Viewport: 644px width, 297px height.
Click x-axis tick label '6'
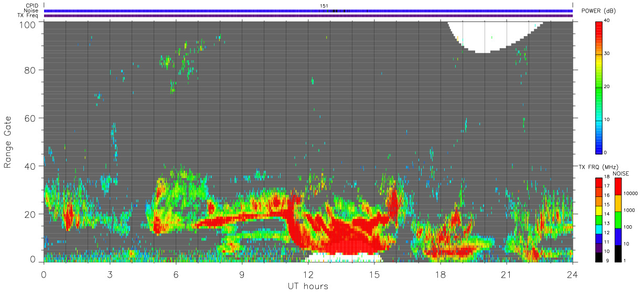tap(176, 274)
